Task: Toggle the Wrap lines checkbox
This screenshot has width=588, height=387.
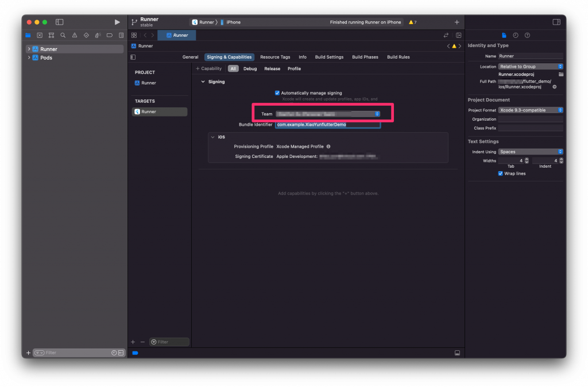Action: click(500, 173)
